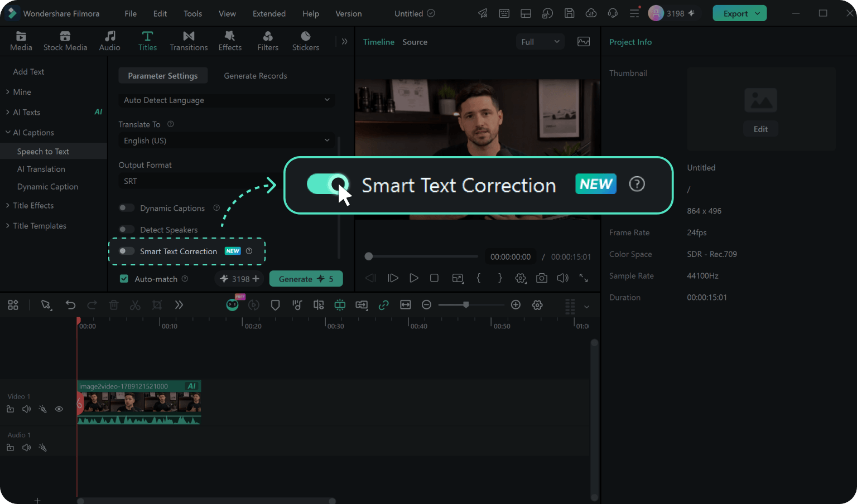
Task: Open Auto Detect Language dropdown
Action: 227,100
